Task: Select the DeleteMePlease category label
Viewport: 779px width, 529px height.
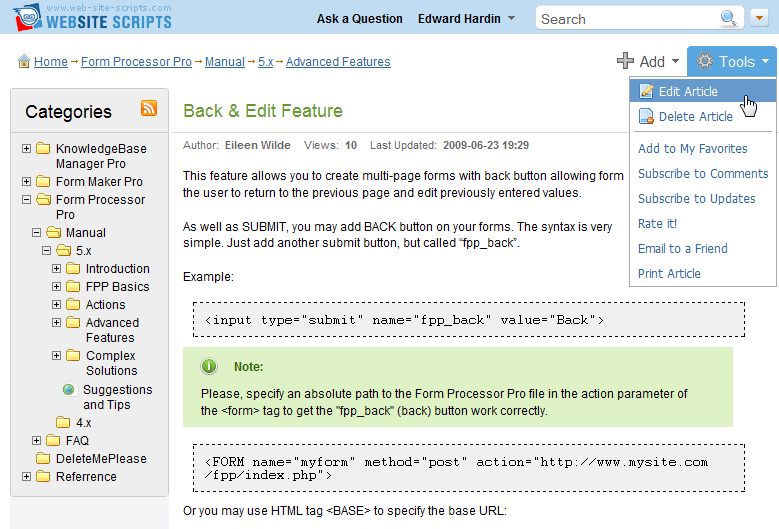Action: (101, 458)
